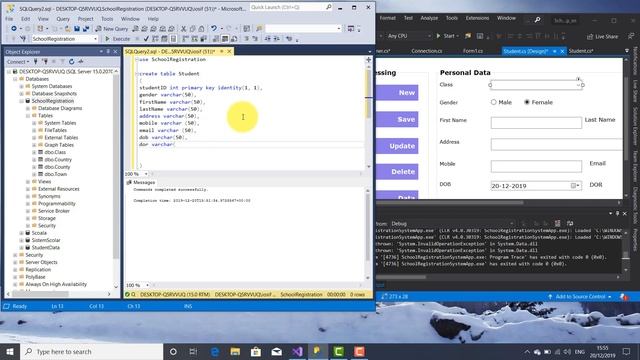Click the Save button on the form
Viewport: 640px width, 360px height.
click(x=397, y=119)
